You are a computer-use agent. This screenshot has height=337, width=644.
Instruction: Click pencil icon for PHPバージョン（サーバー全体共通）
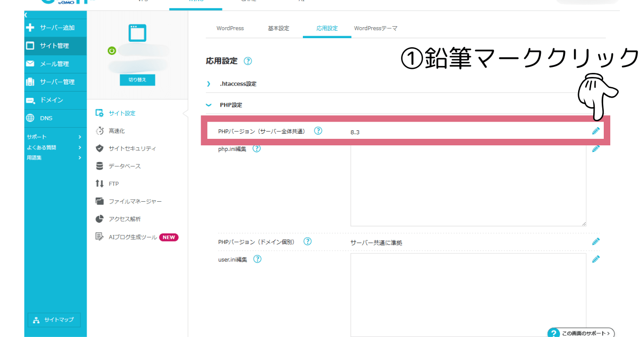[596, 131]
